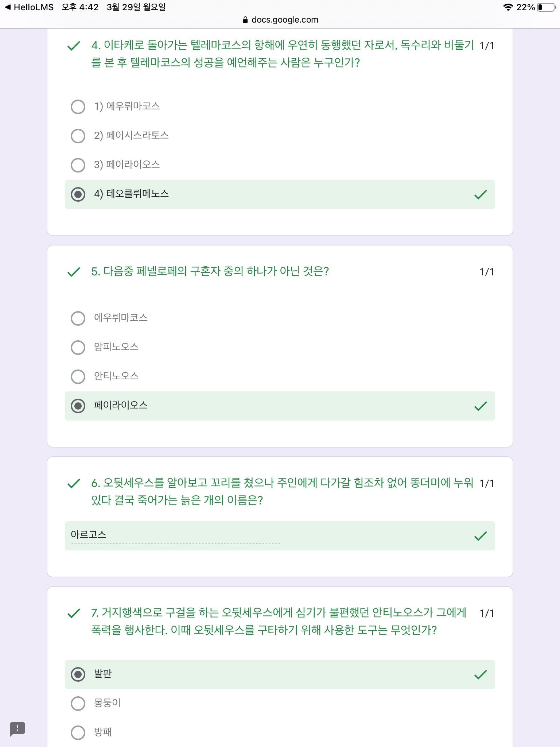This screenshot has height=747, width=560.
Task: Select the 몽둥이 radio option
Action: click(78, 704)
